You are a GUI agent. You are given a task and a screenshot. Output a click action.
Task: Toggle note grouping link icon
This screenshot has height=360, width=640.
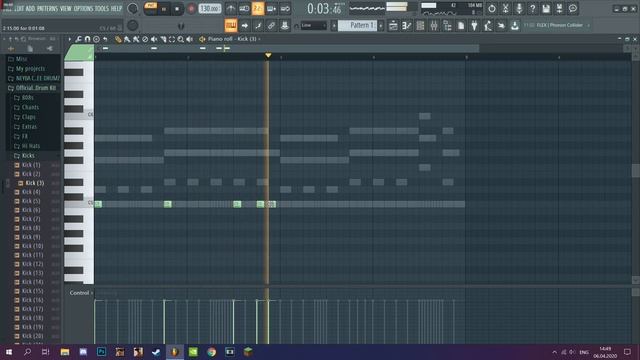(271, 26)
